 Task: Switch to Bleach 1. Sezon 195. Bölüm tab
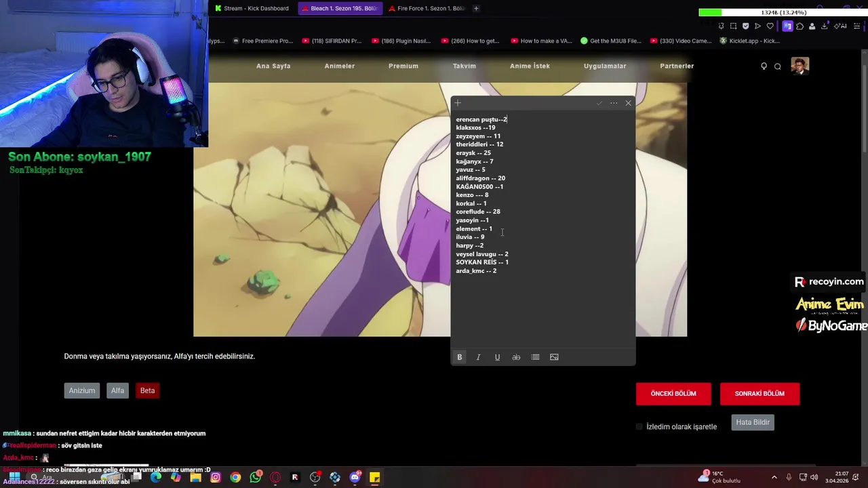click(x=339, y=8)
